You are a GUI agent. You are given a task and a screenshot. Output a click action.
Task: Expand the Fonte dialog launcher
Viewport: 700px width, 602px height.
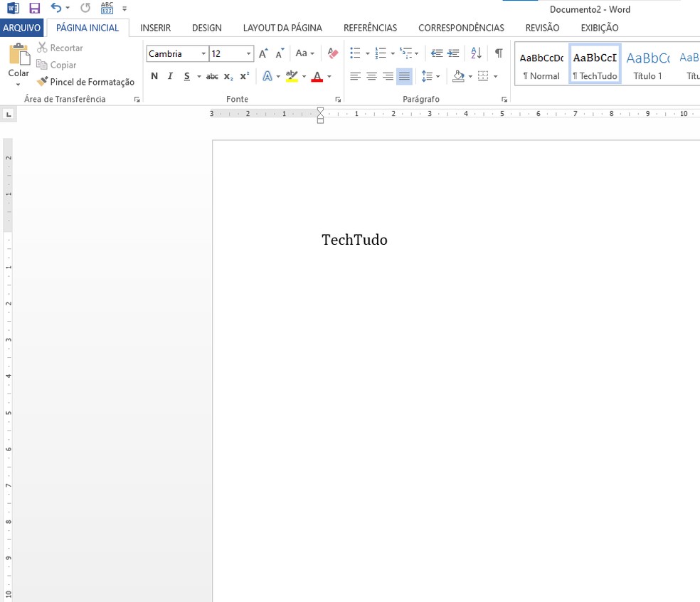point(338,100)
